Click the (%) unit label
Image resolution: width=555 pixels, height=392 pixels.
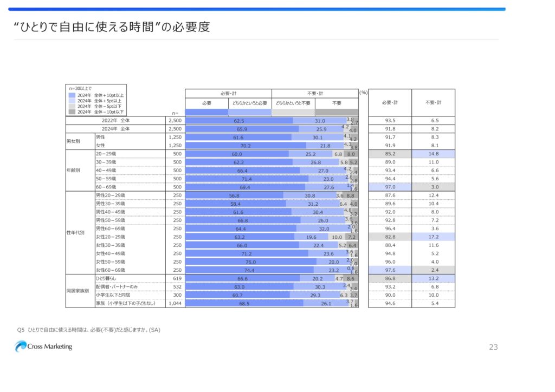[x=364, y=93]
